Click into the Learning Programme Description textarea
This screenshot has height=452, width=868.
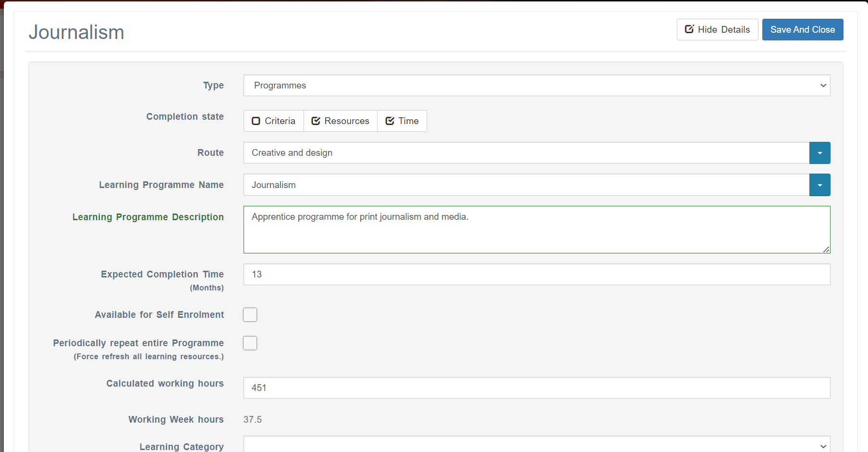pos(537,230)
